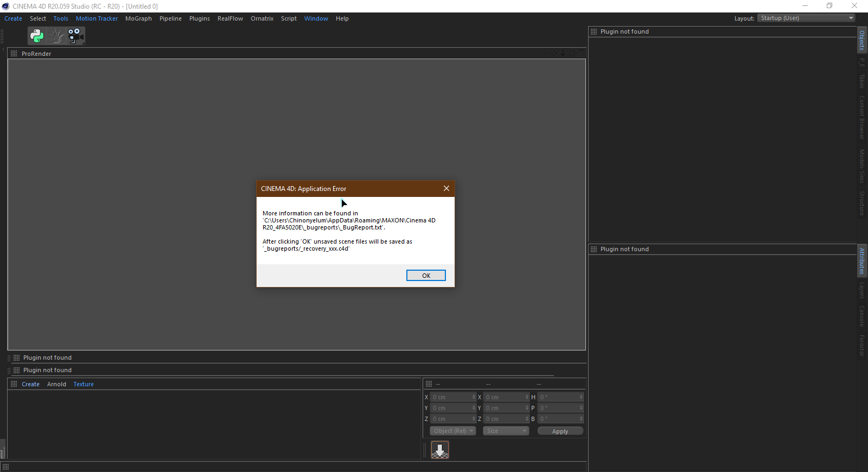This screenshot has width=868, height=472.
Task: Switch to the Console side tab
Action: 862,316
